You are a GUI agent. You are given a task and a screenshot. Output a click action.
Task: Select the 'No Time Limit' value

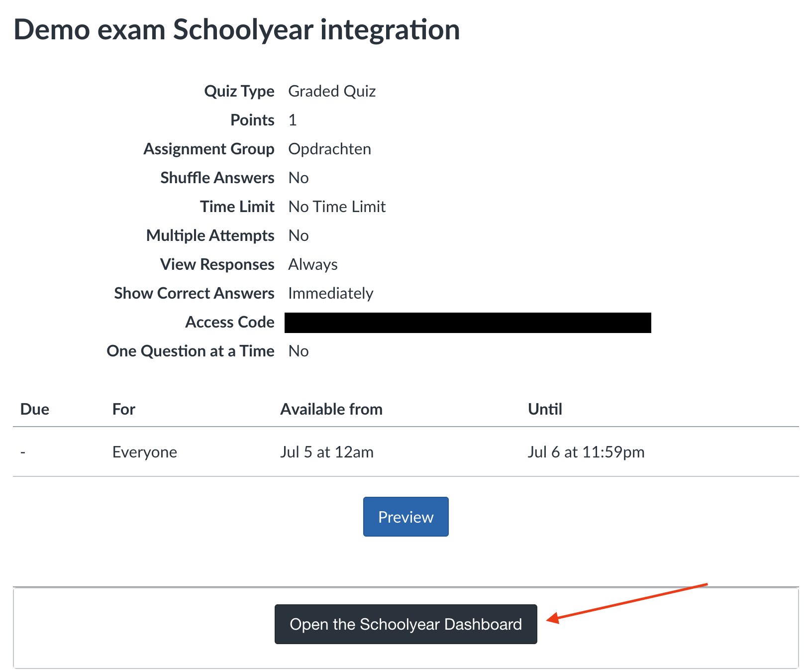click(337, 207)
